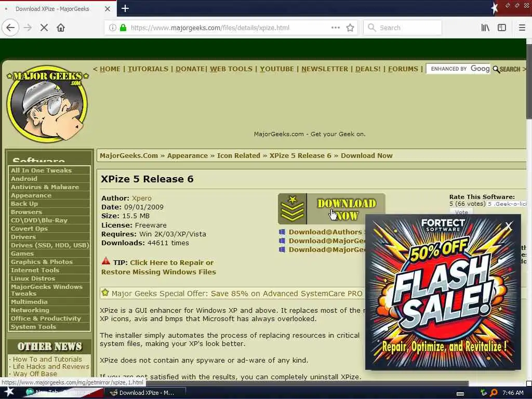
Task: Open the Icon Related breadcrumb link
Action: click(x=238, y=156)
